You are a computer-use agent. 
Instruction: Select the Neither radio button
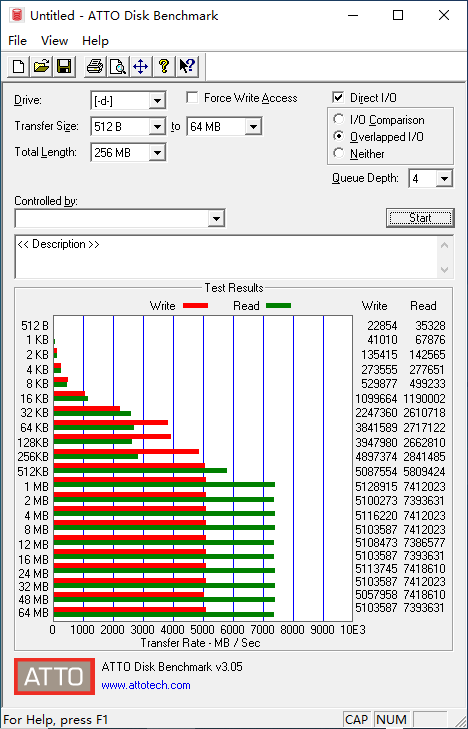pyautogui.click(x=339, y=153)
